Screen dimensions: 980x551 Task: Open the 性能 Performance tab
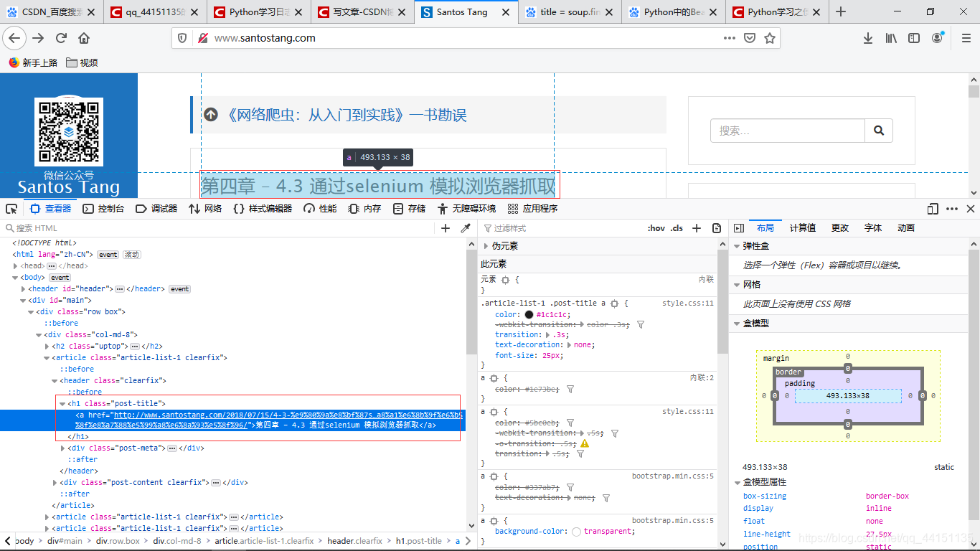pos(320,209)
